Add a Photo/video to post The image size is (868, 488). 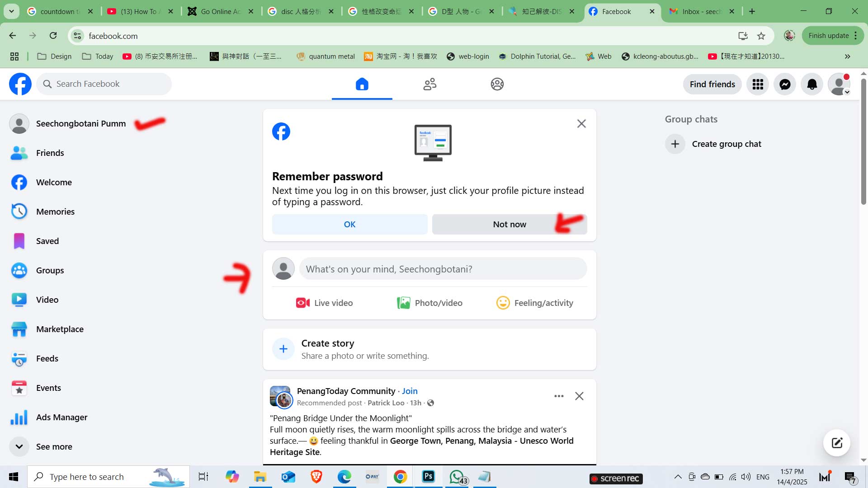(x=429, y=303)
